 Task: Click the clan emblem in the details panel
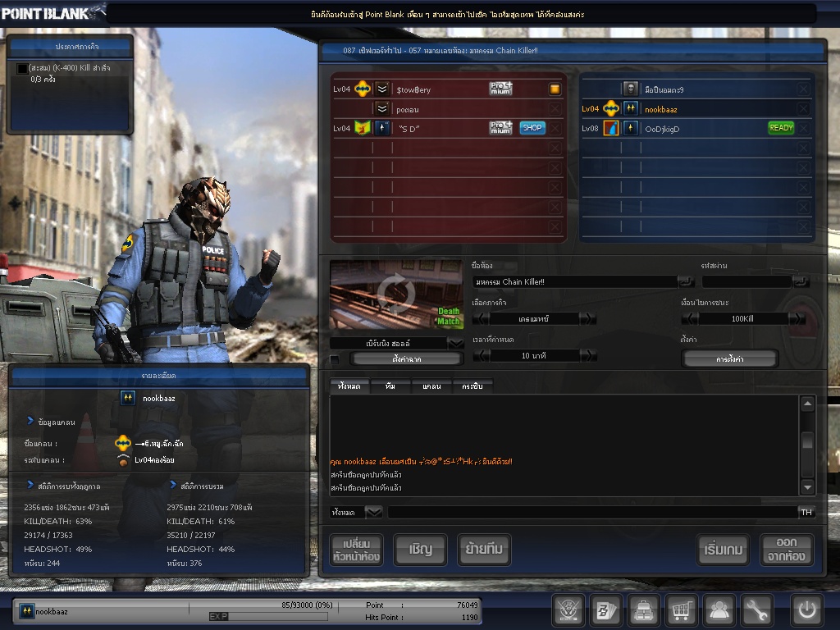[123, 443]
